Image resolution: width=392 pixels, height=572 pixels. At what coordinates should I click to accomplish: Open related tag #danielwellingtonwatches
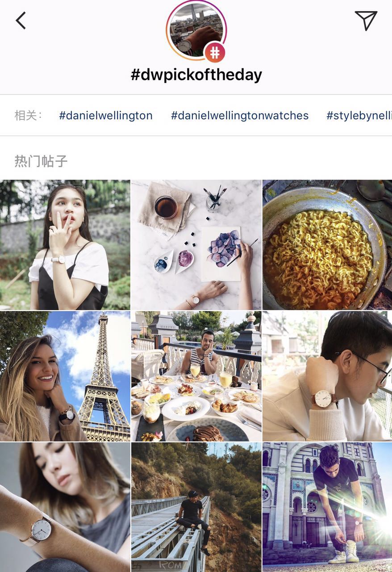coord(240,115)
